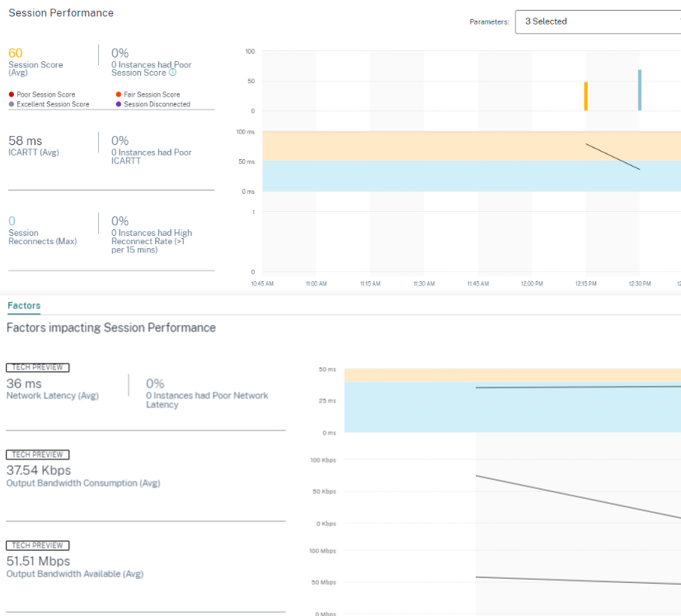Click the ICARTT trend line on the chart
The width and height of the screenshot is (681, 616).
click(613, 157)
